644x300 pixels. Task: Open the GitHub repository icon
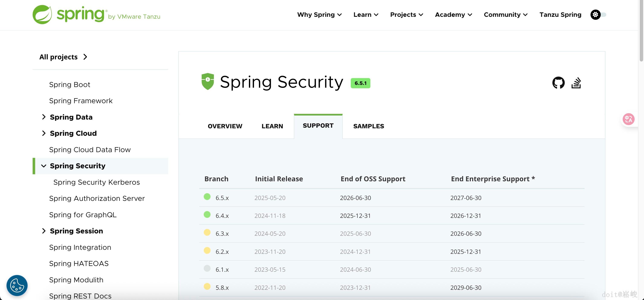[x=558, y=83]
